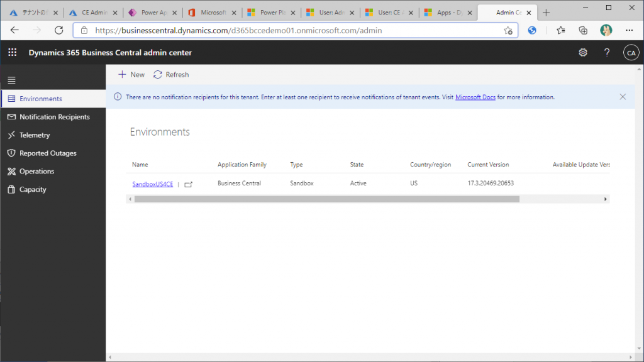Open settings gear in admin center header
Viewport: 644px width, 362px height.
click(x=583, y=53)
